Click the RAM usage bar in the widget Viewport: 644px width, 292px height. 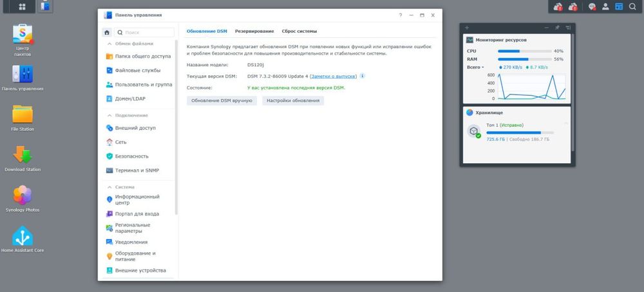coord(524,59)
